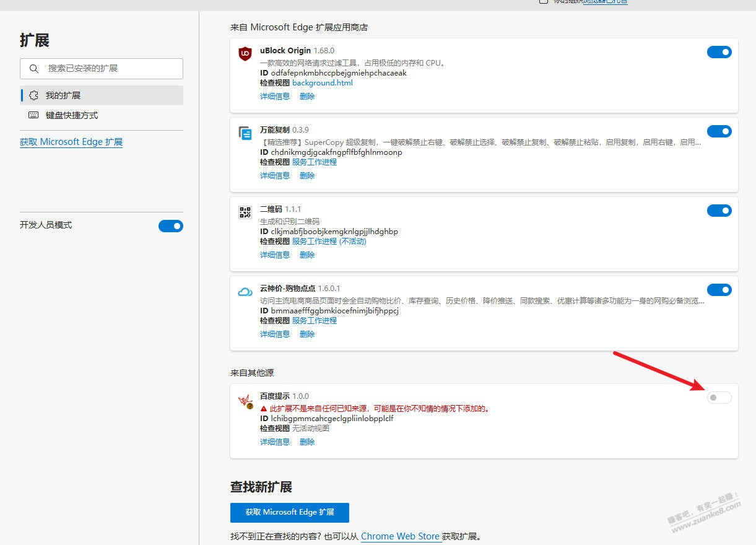Disable the 二维码 extension switch
Image resolution: width=756 pixels, height=545 pixels.
point(719,211)
